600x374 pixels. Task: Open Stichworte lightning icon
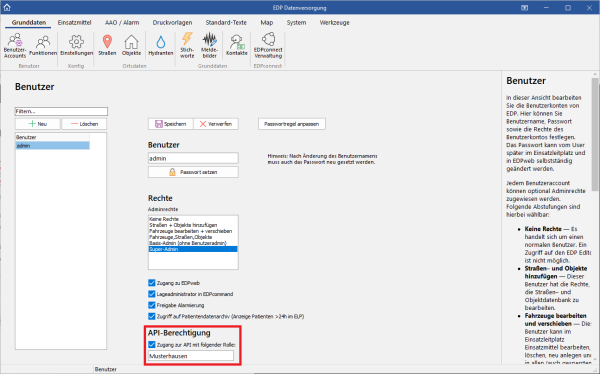(187, 46)
